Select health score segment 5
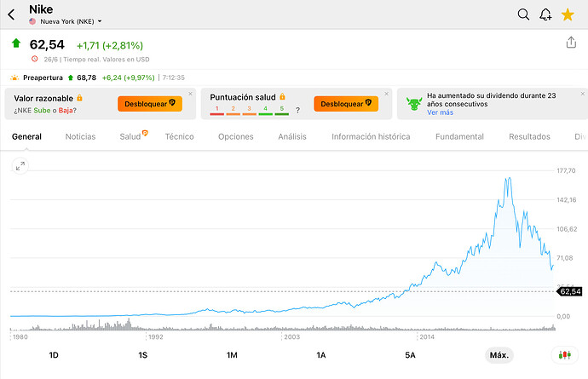This screenshot has width=588, height=379. [281, 110]
